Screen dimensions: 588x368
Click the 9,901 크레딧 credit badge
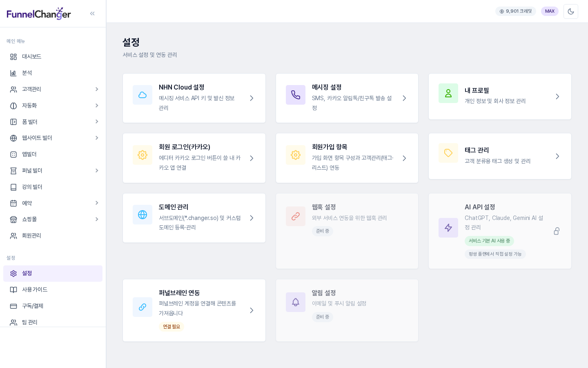click(x=516, y=11)
